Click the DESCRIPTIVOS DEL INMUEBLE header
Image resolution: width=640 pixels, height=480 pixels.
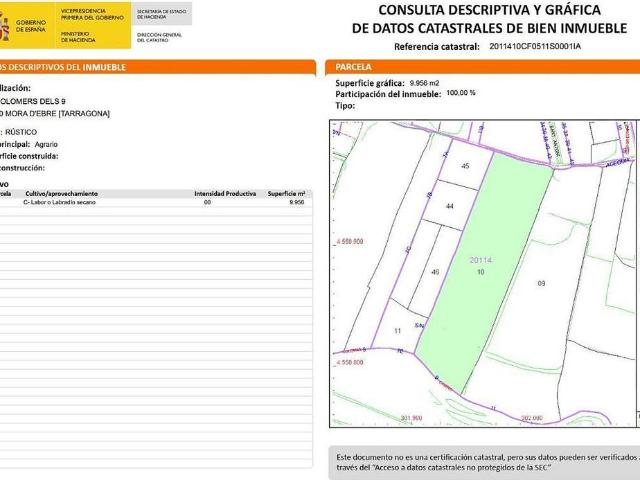[62, 67]
